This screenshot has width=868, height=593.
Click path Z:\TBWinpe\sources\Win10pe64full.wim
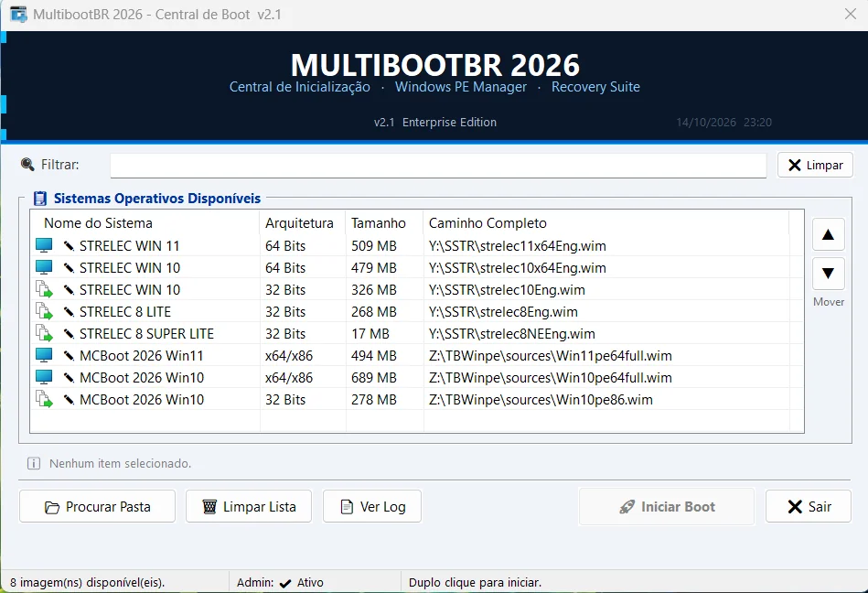(551, 378)
